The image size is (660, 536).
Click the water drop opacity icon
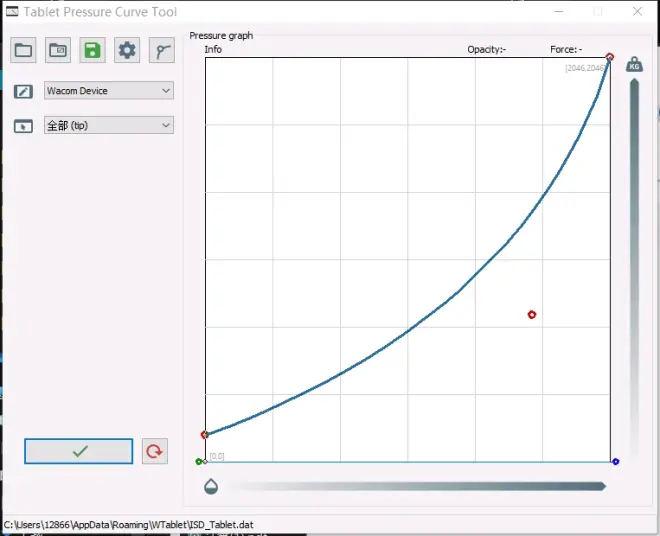click(211, 486)
